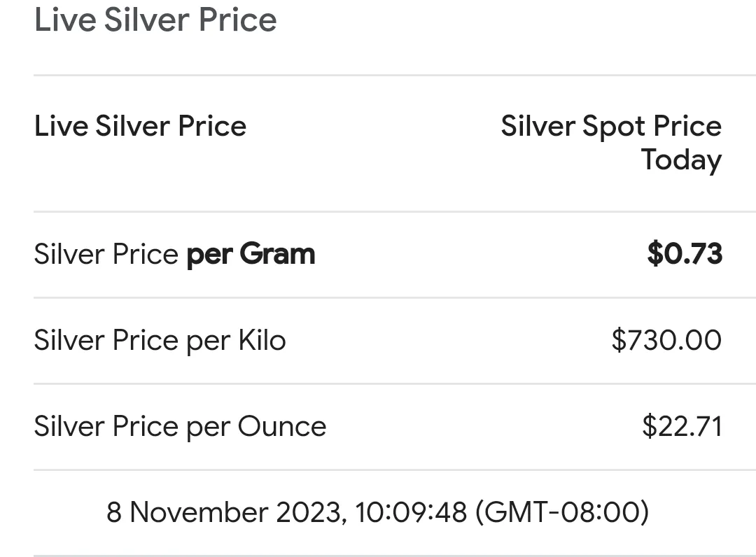Click the $0.73 per gram value
The width and height of the screenshot is (756, 557).
[x=684, y=254]
